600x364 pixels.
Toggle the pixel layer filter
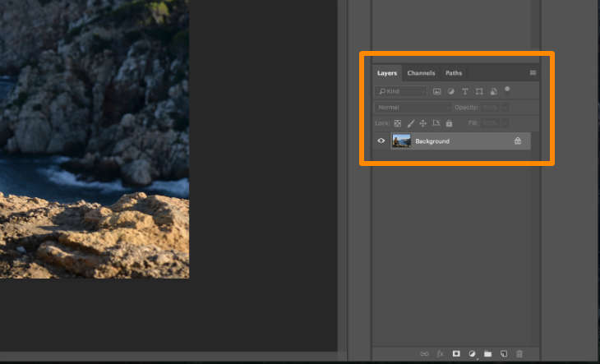coord(437,91)
